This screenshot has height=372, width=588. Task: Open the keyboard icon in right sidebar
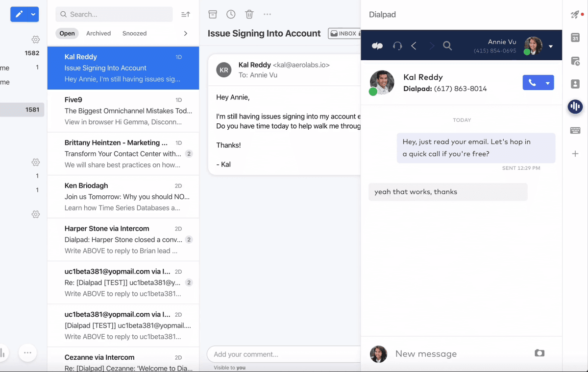[x=575, y=130]
